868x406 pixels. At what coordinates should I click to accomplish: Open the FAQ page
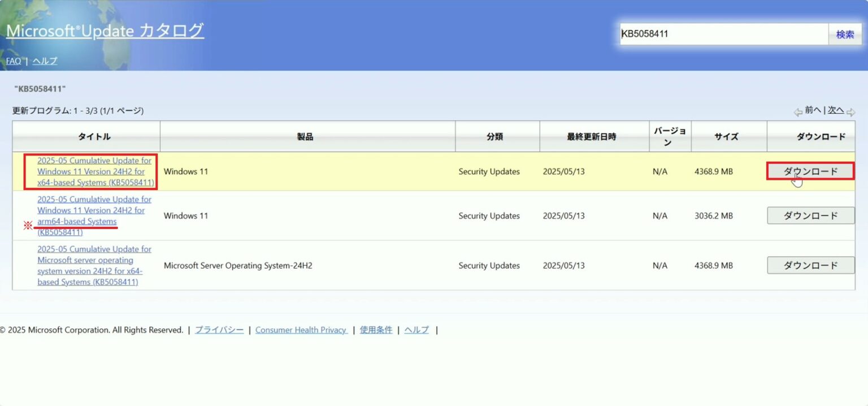[x=13, y=61]
